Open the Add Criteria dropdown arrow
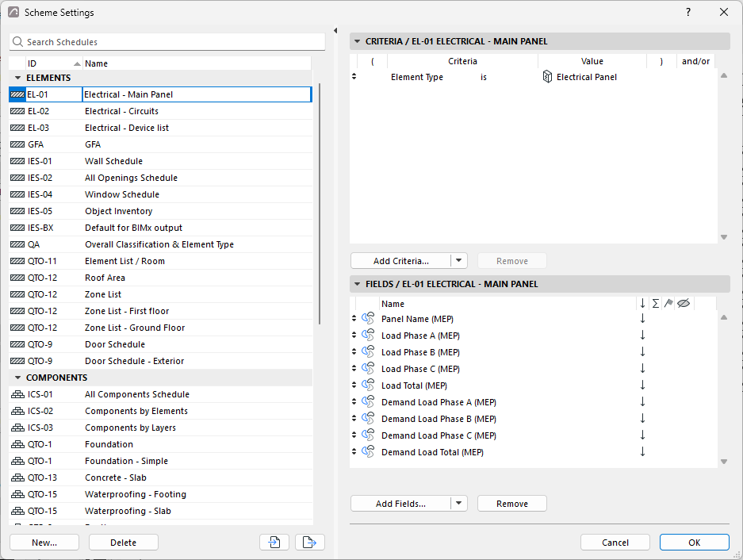Viewport: 743px width, 560px height. 458,260
